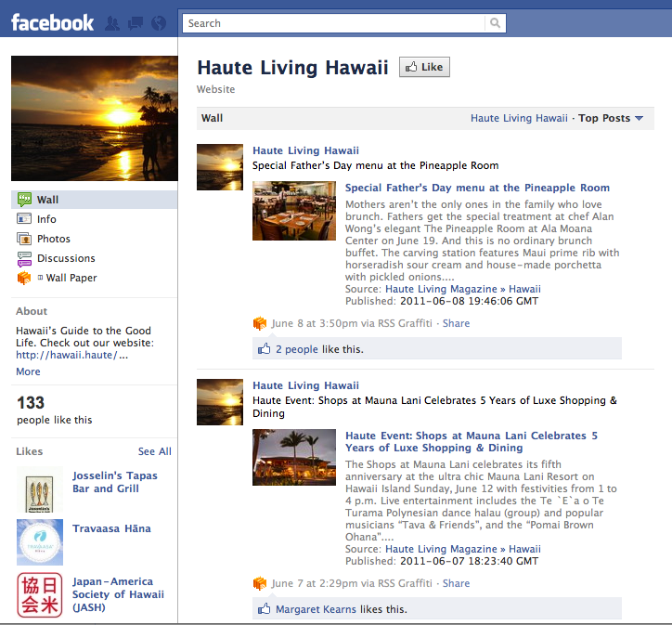Screen dimensions: 672x625
Task: Open the messages icon in header
Action: click(x=136, y=23)
